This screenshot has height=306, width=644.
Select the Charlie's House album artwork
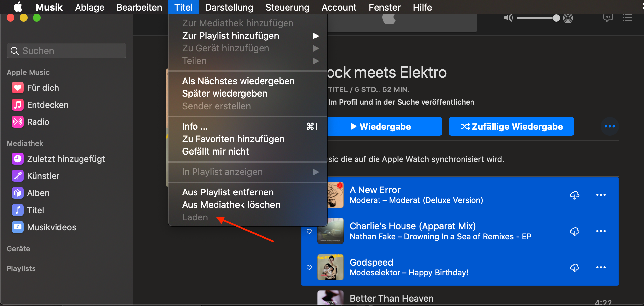click(331, 231)
